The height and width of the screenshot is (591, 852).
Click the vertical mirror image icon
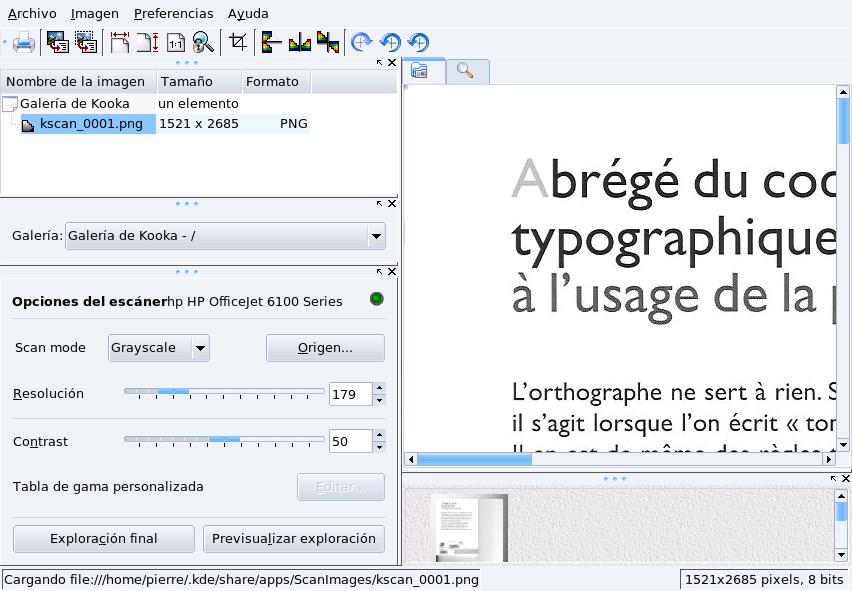point(271,43)
